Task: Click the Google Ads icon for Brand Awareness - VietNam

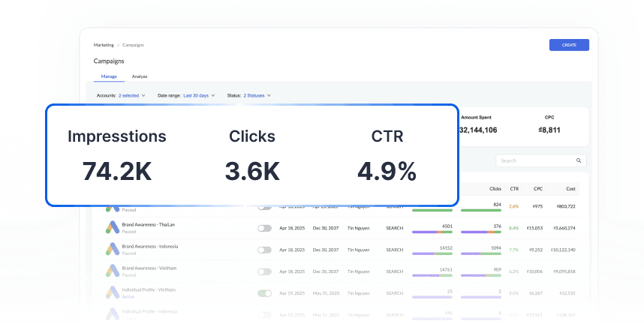Action: coord(112,271)
